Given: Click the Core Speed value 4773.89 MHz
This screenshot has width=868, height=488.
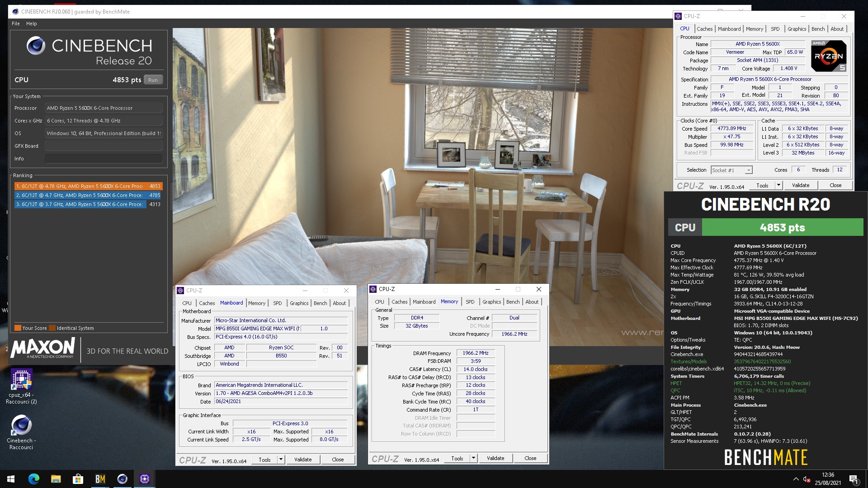Looking at the screenshot, I should pos(731,129).
